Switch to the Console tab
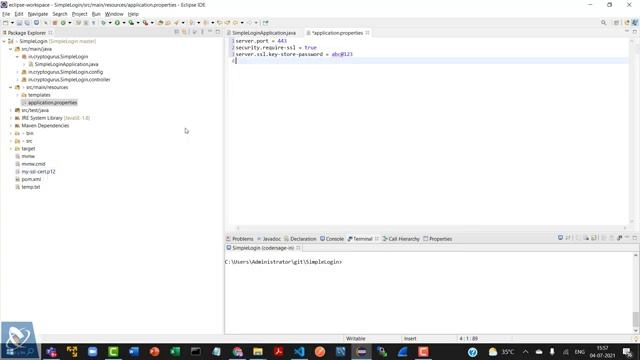 pos(332,239)
